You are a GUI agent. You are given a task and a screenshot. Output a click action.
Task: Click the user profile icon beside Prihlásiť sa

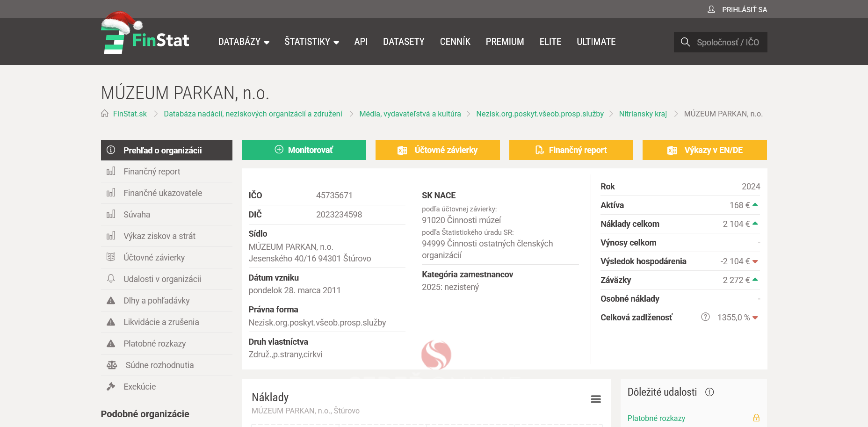point(711,9)
